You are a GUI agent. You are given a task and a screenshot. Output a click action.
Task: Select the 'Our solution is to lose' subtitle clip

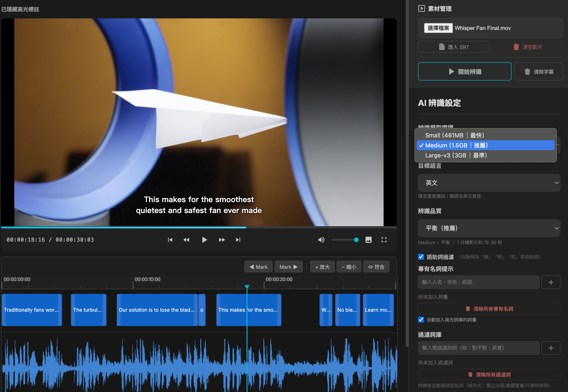click(x=157, y=310)
